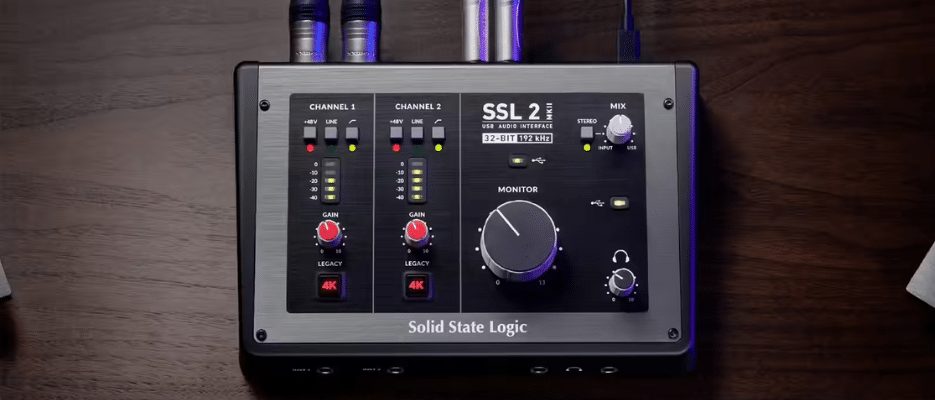
Task: Click the "192 kHz" label
Action: tap(534, 138)
